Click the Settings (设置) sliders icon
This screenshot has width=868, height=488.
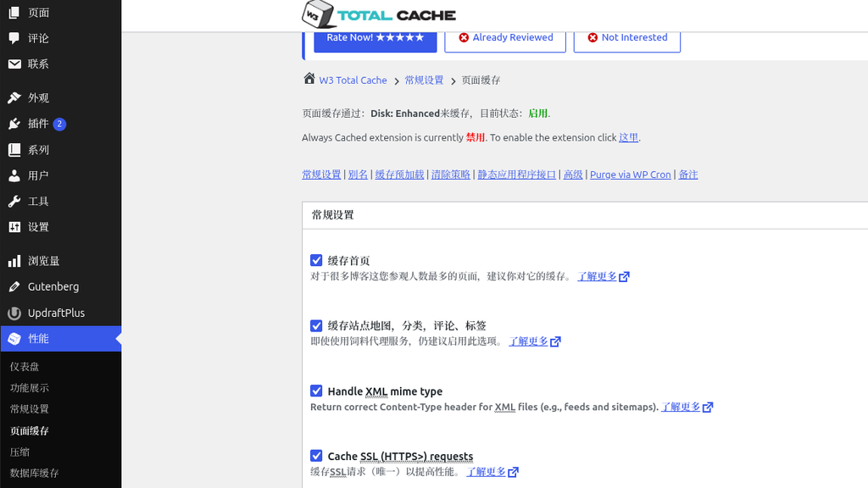[14, 227]
